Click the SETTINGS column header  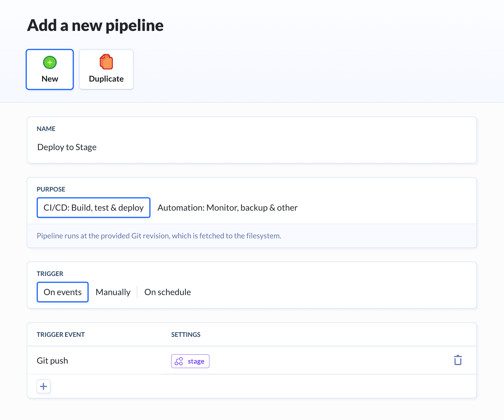[186, 335]
